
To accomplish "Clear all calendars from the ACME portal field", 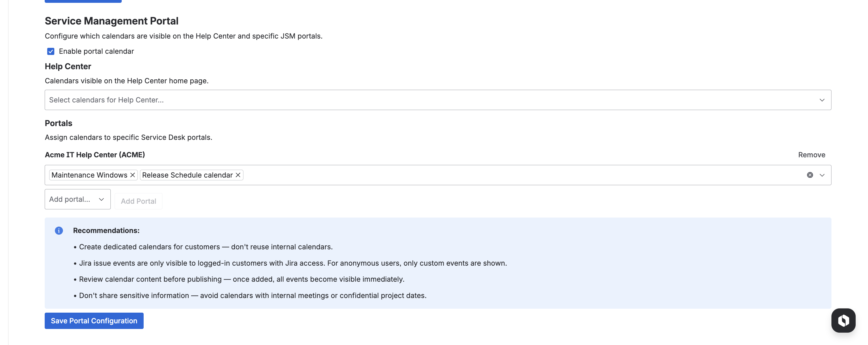I will click(x=810, y=175).
